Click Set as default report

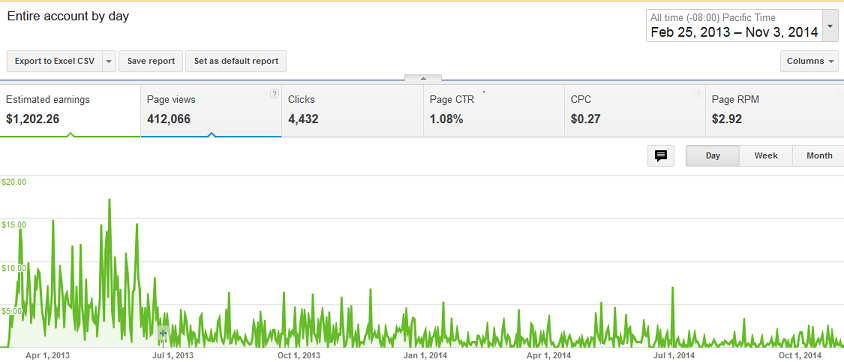point(236,61)
